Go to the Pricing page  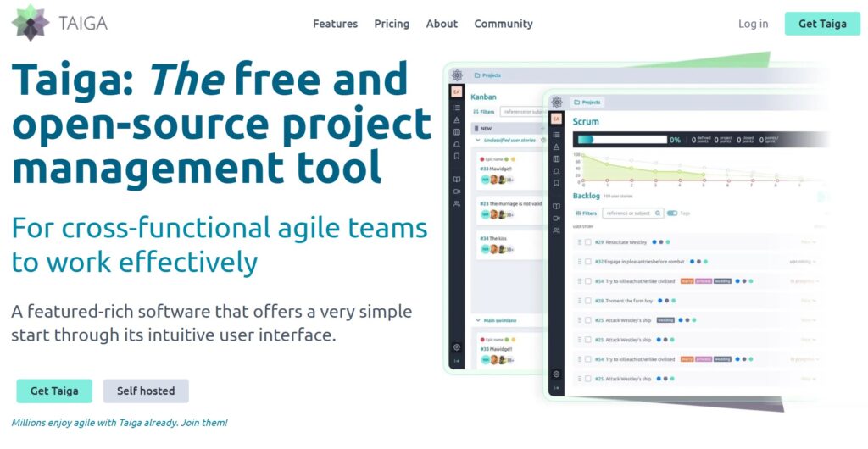pyautogui.click(x=392, y=24)
